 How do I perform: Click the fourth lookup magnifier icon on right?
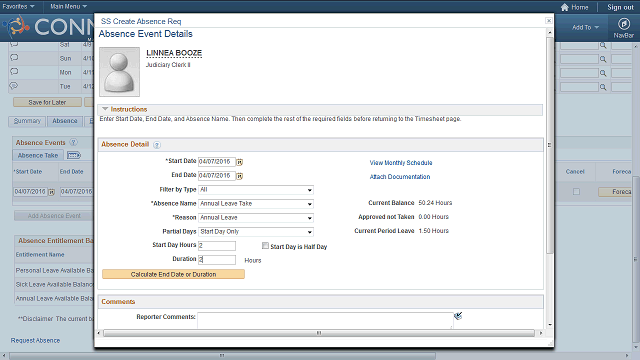603,87
